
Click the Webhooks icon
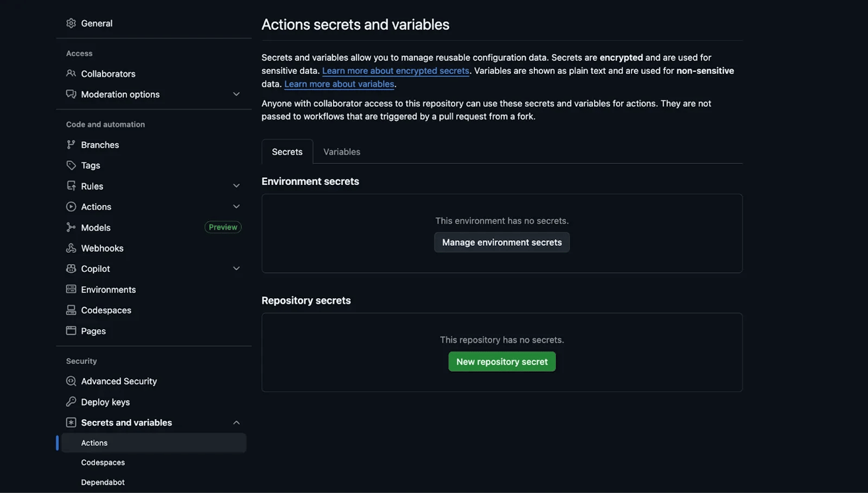pos(71,248)
